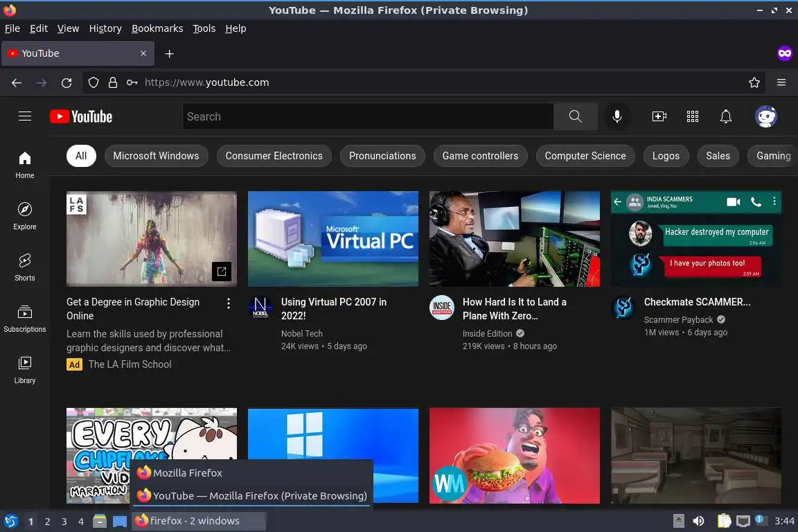798x532 pixels.
Task: Open the account avatar menu
Action: click(x=766, y=116)
